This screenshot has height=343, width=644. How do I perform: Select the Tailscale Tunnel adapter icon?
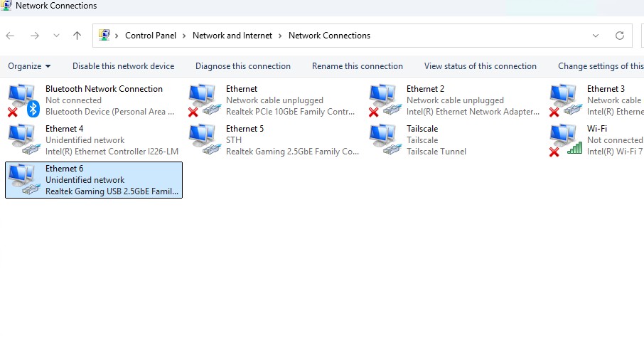tap(382, 139)
